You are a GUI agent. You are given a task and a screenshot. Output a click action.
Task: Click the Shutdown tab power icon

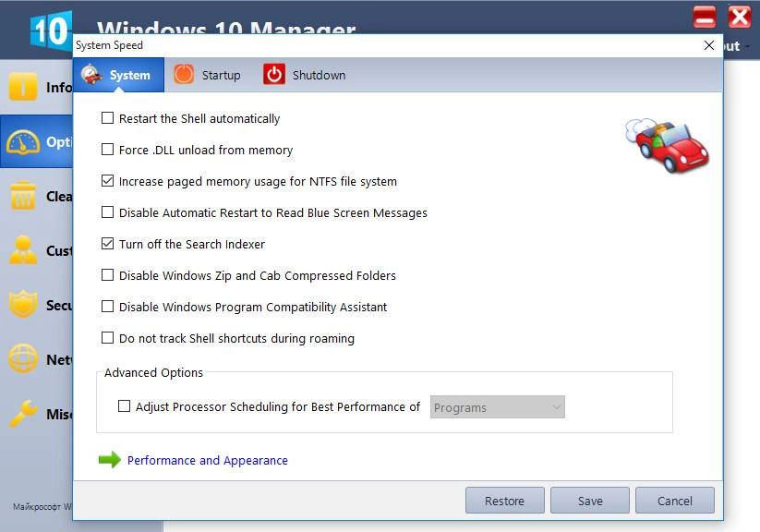click(274, 75)
